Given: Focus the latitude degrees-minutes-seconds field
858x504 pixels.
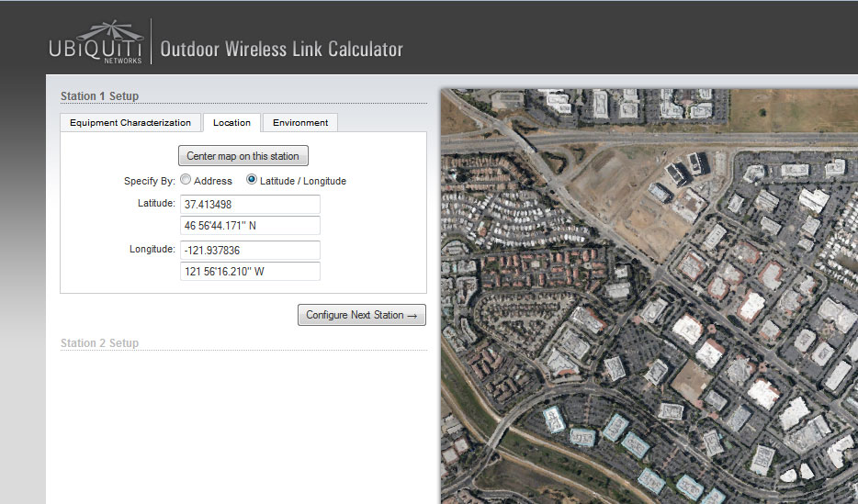Looking at the screenshot, I should click(x=250, y=226).
